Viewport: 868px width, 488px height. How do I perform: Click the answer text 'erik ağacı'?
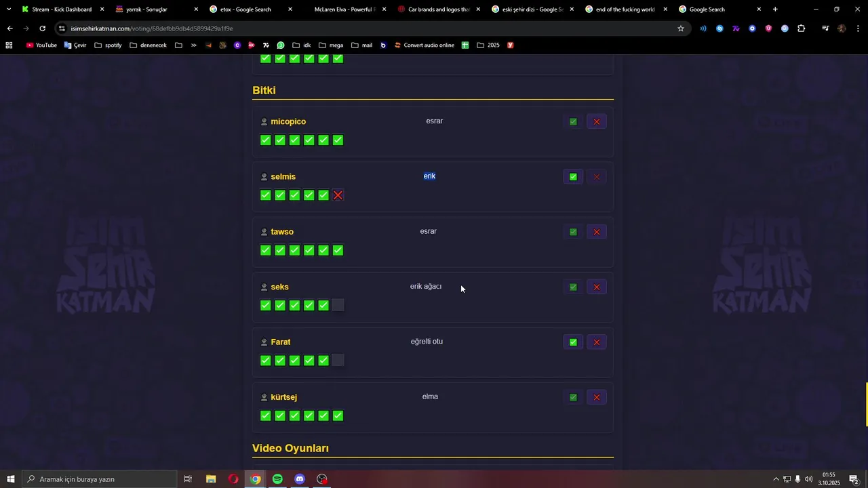(426, 287)
